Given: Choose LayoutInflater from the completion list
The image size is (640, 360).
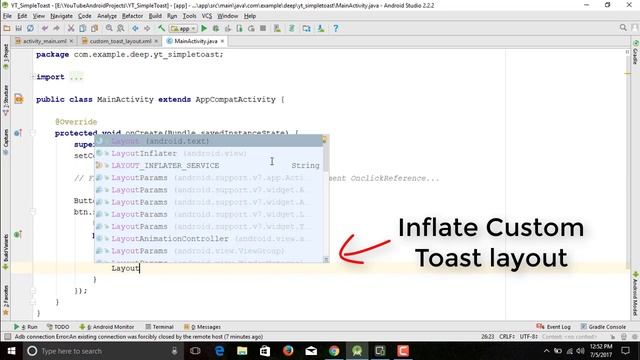Looking at the screenshot, I should pos(209,153).
